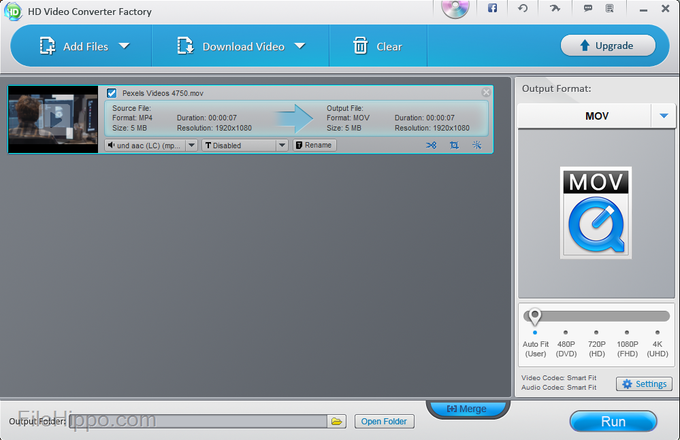This screenshot has height=440, width=680.
Task: Click the output Format: MOV text
Action: (x=348, y=118)
